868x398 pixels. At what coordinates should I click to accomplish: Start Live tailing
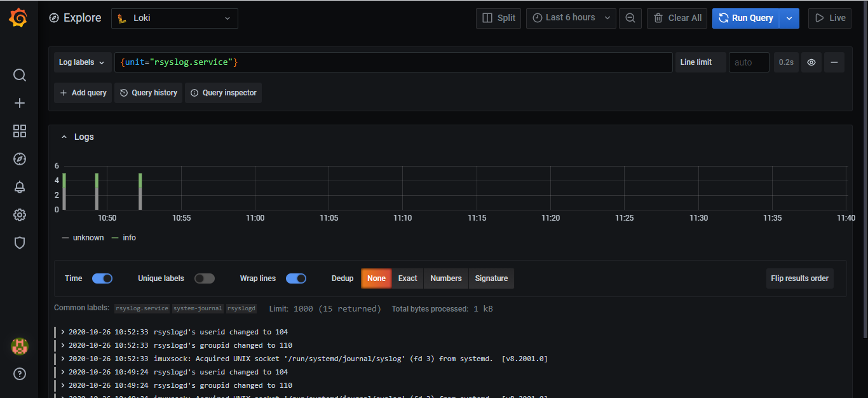pos(830,18)
